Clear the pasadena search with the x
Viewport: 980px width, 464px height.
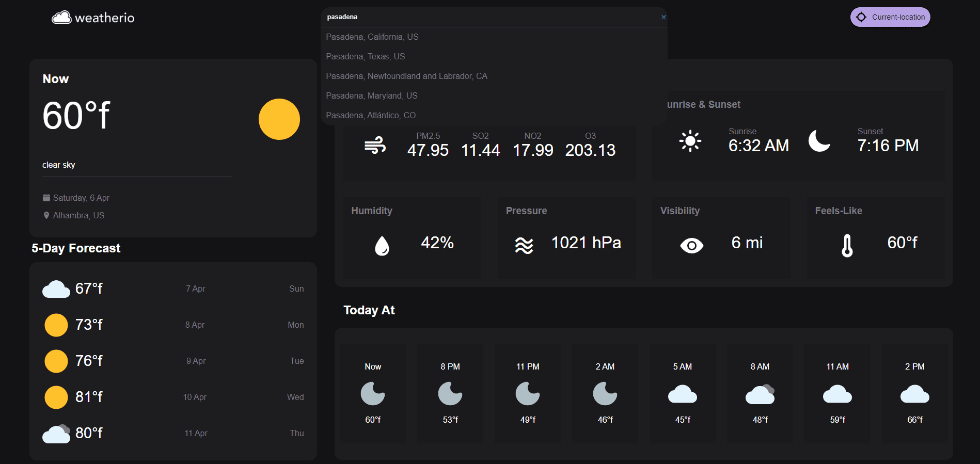(x=663, y=17)
